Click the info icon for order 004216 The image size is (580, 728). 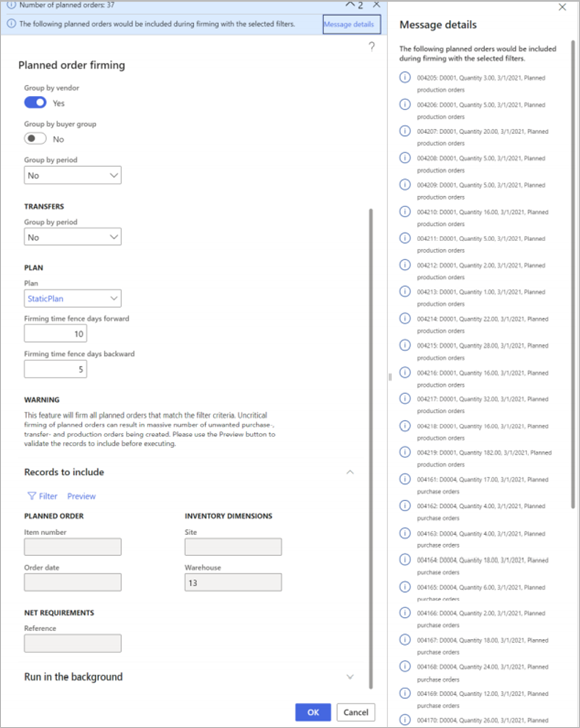(x=405, y=372)
